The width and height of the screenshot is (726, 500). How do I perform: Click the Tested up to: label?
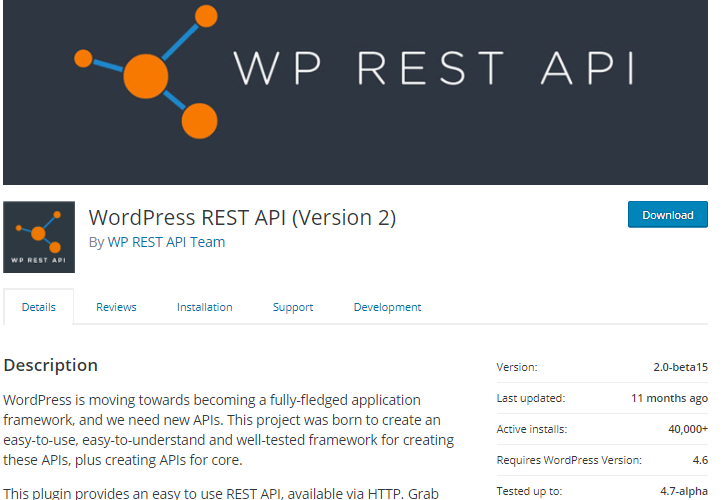pyautogui.click(x=529, y=491)
